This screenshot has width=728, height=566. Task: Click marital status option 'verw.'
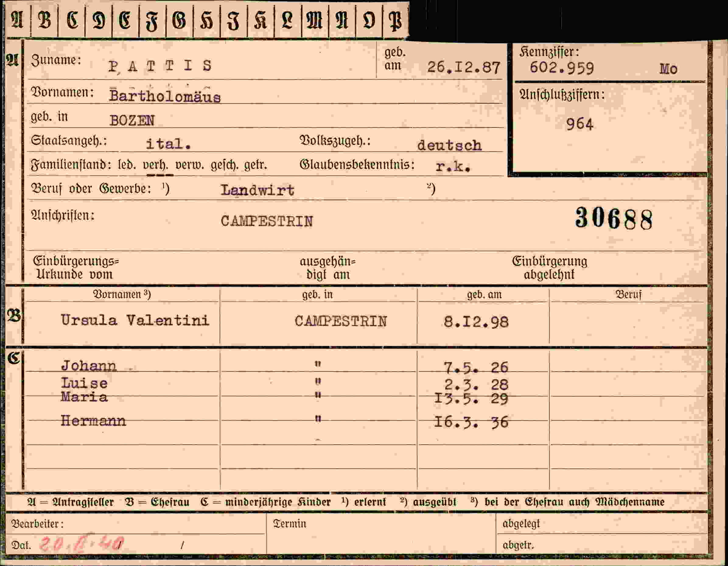point(189,165)
